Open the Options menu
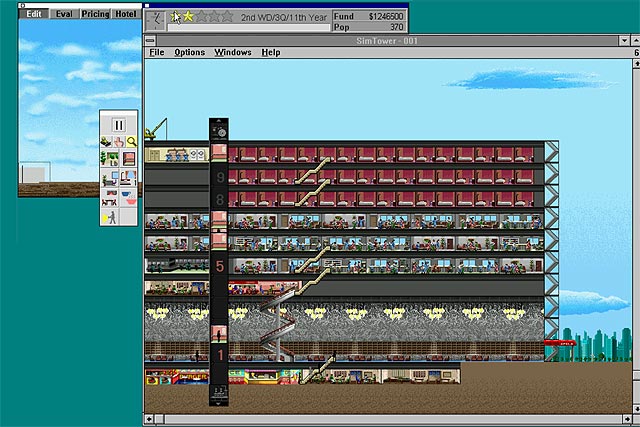The image size is (640, 427). click(x=189, y=52)
